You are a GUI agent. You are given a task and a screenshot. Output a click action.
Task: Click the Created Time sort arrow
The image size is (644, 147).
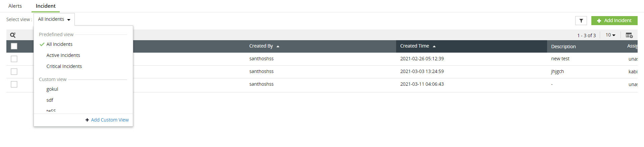click(434, 47)
